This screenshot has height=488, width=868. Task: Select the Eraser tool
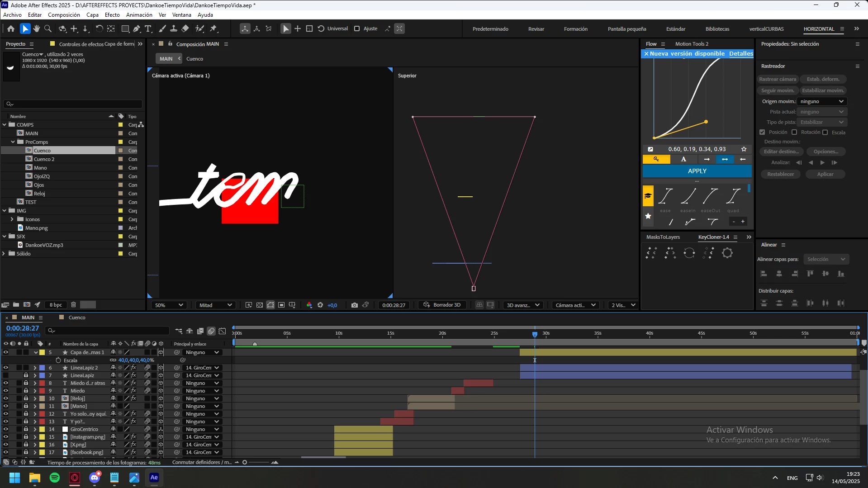click(185, 28)
